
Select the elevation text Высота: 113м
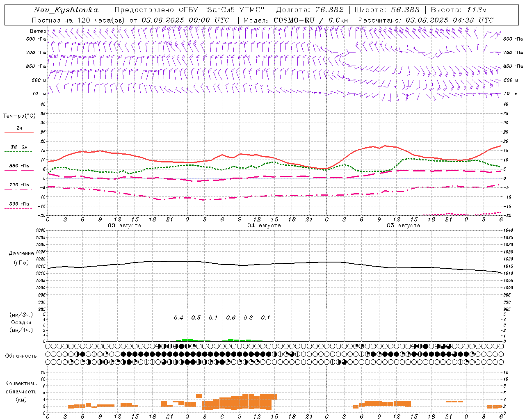point(459,10)
